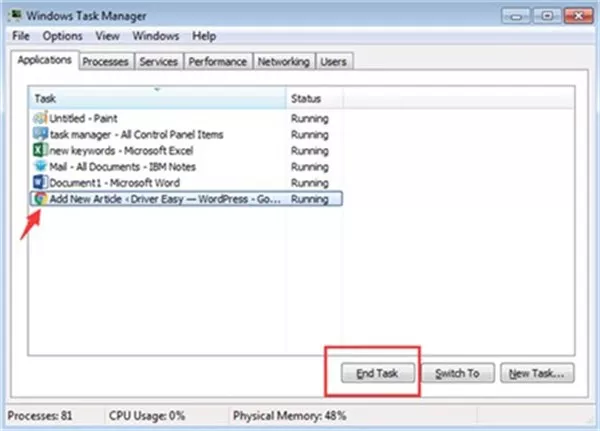Click the Task Manager title bar icon
Viewport: 600px width, 431px height.
(x=16, y=15)
